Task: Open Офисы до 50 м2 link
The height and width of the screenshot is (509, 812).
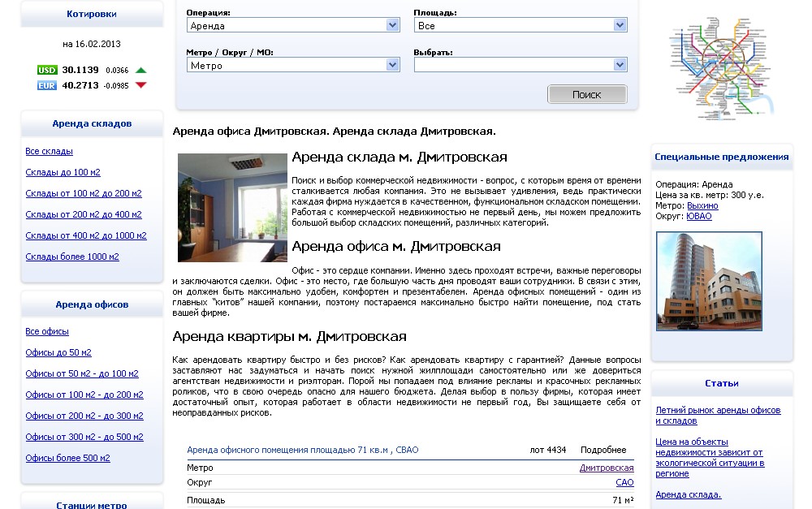Action: tap(58, 352)
